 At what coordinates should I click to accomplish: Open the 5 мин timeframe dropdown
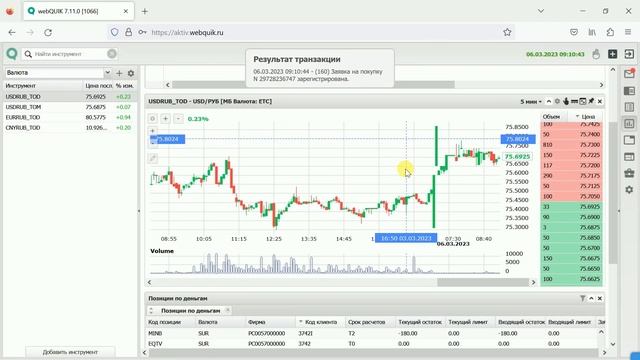531,101
